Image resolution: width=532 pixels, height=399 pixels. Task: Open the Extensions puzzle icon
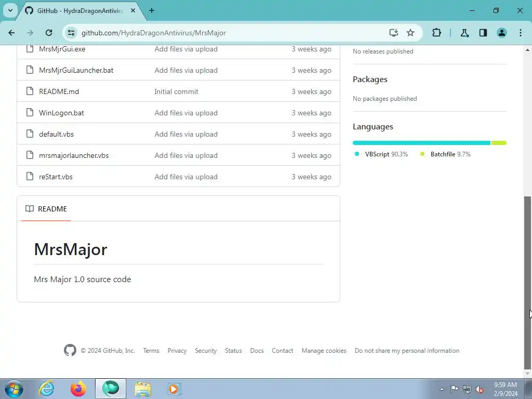point(436,33)
